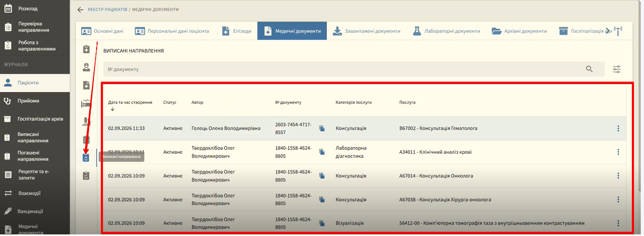
Task: Copy document number in Консультація Хірурга-онколога row
Action: pos(321,200)
